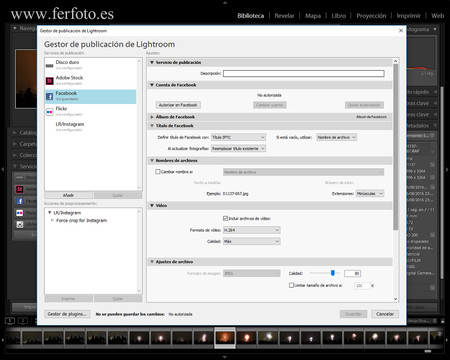Switch to the Revelar module
The image size is (450, 360).
click(284, 16)
